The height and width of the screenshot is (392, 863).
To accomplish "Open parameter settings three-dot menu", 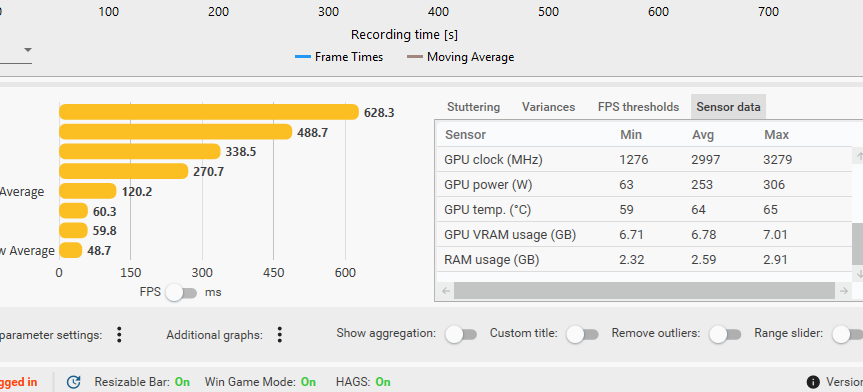I will point(119,334).
